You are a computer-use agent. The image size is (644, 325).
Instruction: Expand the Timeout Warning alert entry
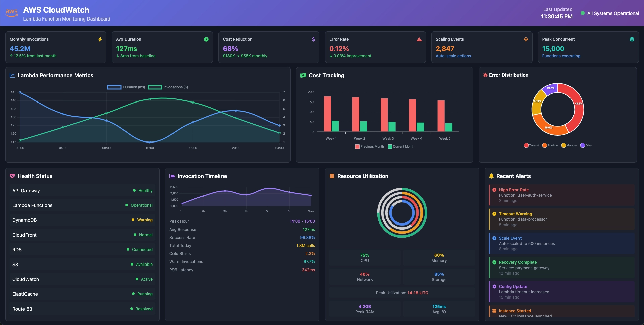click(x=562, y=219)
